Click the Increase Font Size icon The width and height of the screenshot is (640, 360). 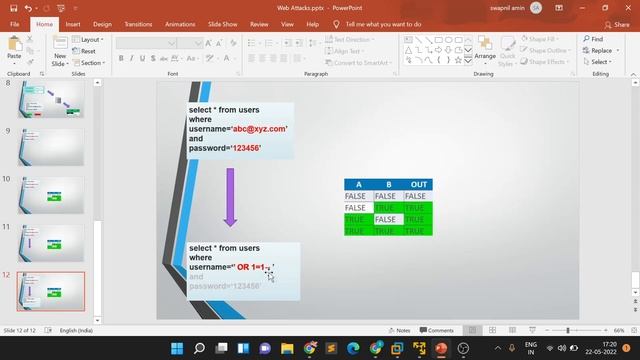click(209, 43)
